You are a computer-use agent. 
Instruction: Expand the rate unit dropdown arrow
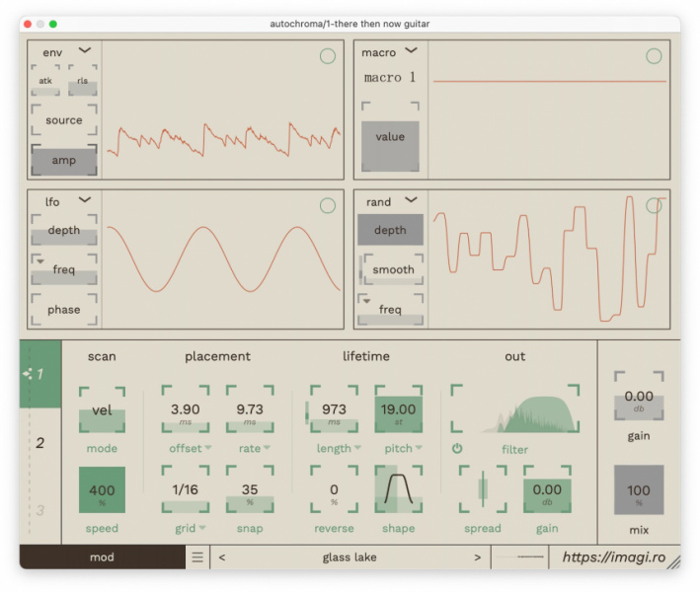coord(267,448)
